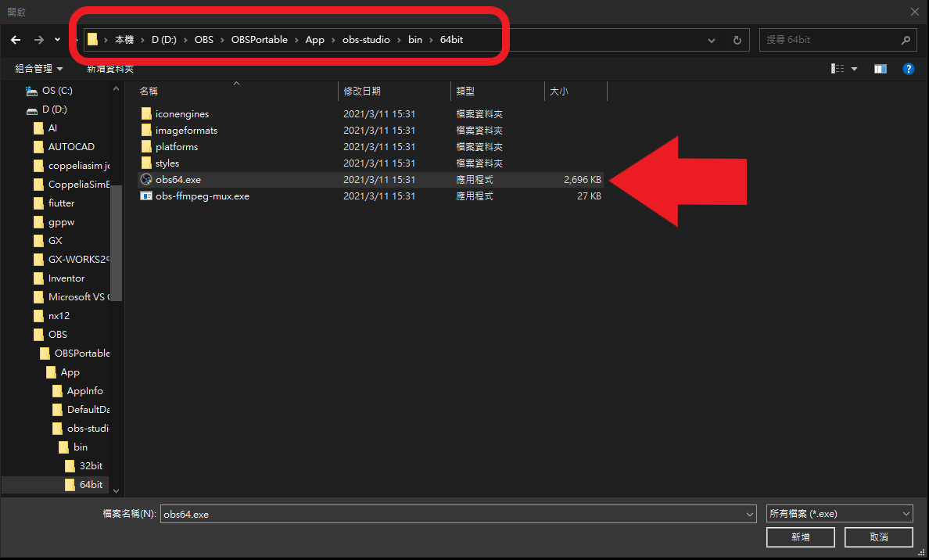Select 本機 in the address breadcrumb
The image size is (929, 560).
[124, 40]
